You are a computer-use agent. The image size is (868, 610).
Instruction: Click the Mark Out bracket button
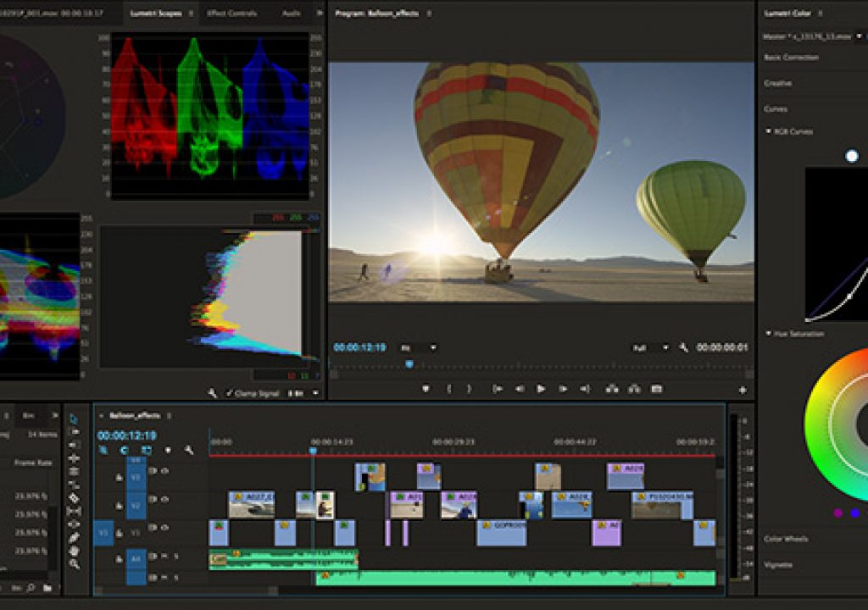click(469, 389)
